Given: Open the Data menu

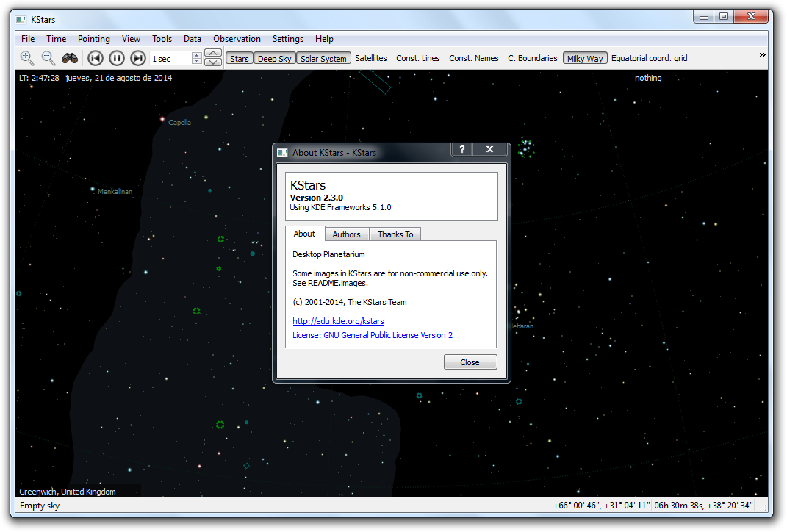Looking at the screenshot, I should pyautogui.click(x=193, y=39).
